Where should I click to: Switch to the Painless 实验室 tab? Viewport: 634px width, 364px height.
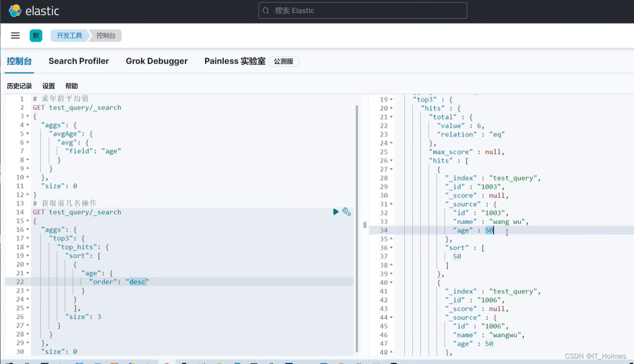pos(235,61)
